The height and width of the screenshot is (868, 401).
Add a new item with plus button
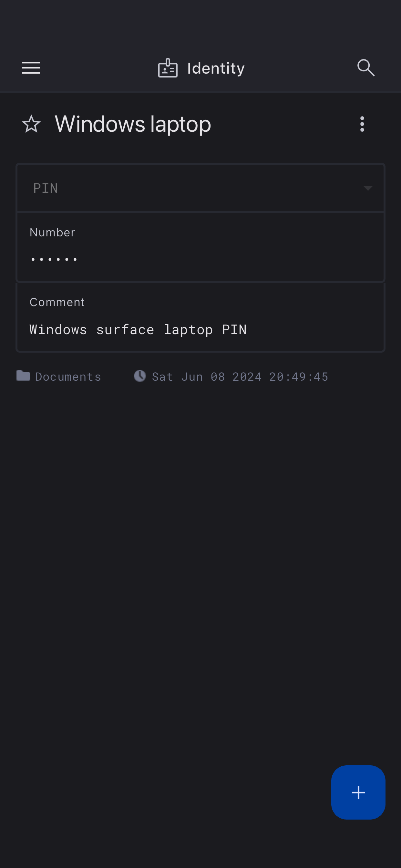pos(358,792)
